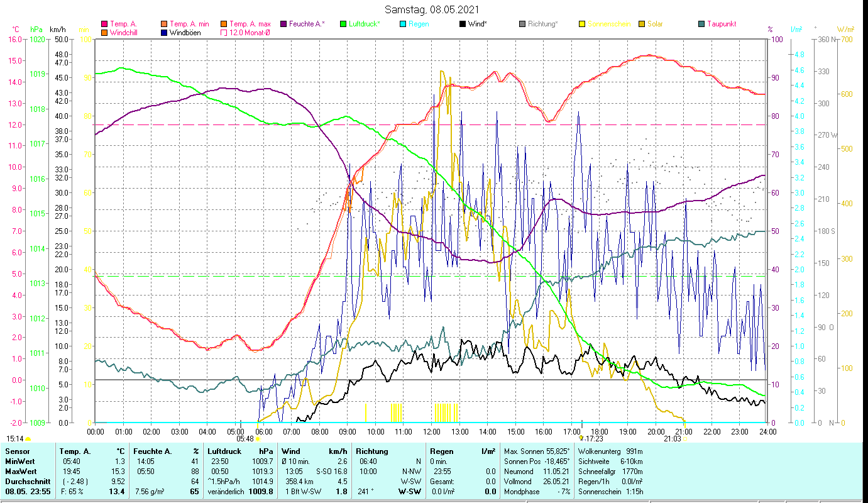Screen dimensions: 868x503
Task: Click the Solar legend swatch
Action: tap(641, 24)
